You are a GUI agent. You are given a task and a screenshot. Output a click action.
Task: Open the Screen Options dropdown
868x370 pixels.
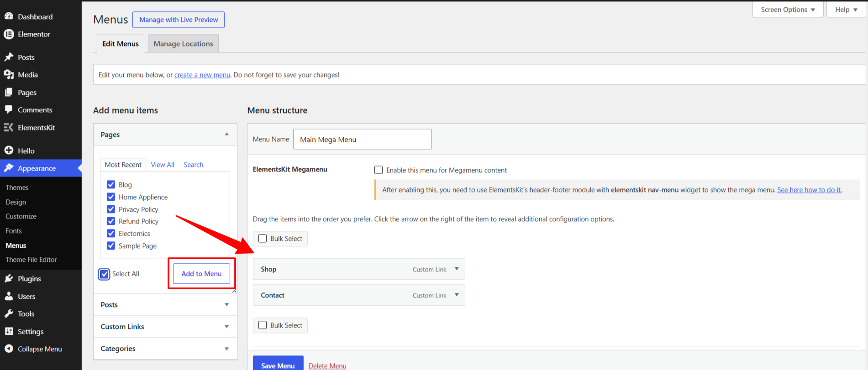(x=788, y=10)
